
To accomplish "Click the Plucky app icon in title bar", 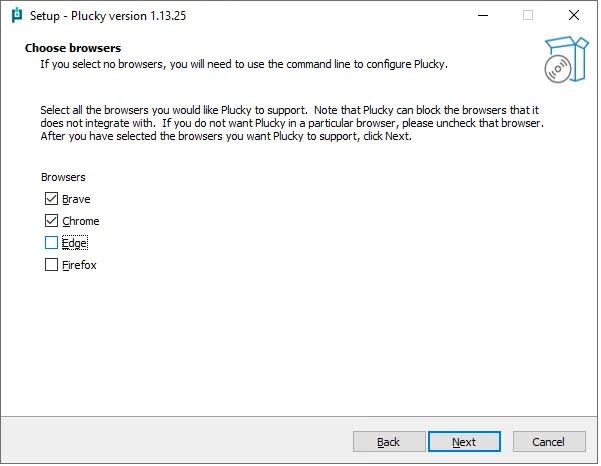I will [x=16, y=15].
